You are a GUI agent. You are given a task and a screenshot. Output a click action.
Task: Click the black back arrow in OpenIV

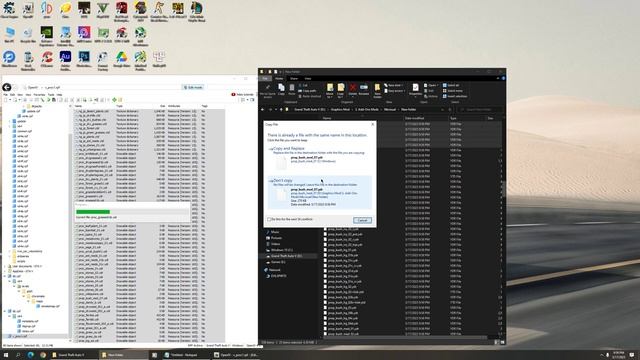click(7, 87)
